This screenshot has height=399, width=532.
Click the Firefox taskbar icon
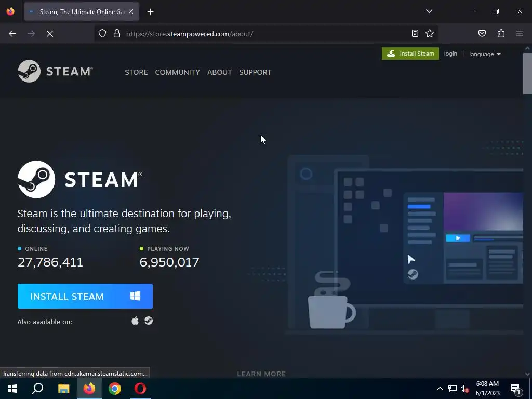pyautogui.click(x=89, y=389)
